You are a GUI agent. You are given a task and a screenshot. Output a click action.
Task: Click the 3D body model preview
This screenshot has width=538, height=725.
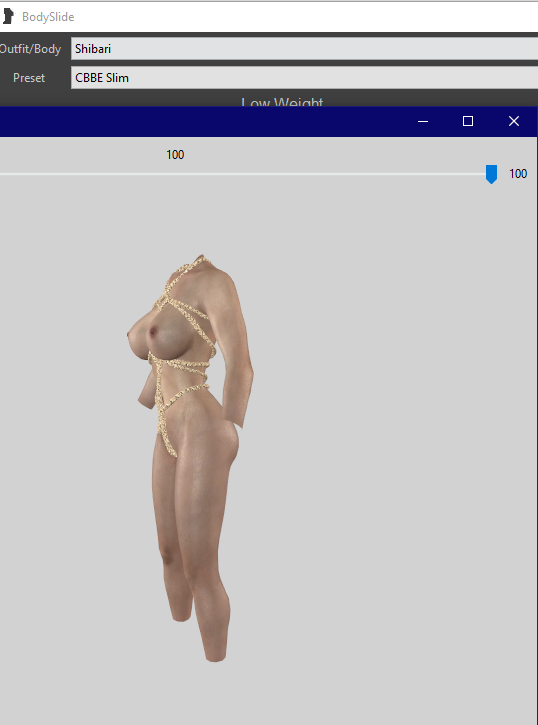click(190, 457)
